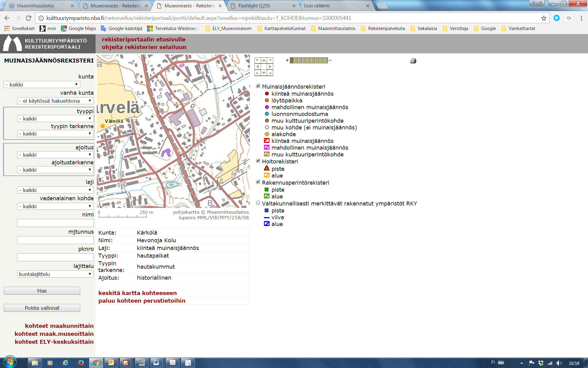Enable the RKY rakennetut ympäristöt layer
This screenshot has height=368, width=588.
coord(258,203)
